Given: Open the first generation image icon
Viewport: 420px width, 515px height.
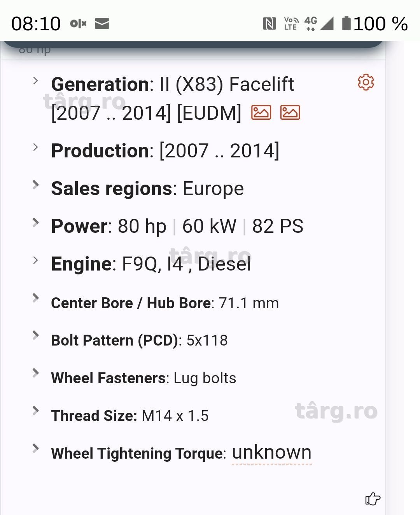Looking at the screenshot, I should tap(261, 112).
